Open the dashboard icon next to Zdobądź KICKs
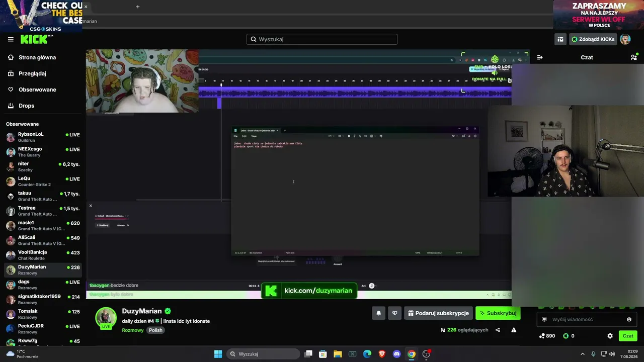The image size is (644, 362). click(560, 39)
